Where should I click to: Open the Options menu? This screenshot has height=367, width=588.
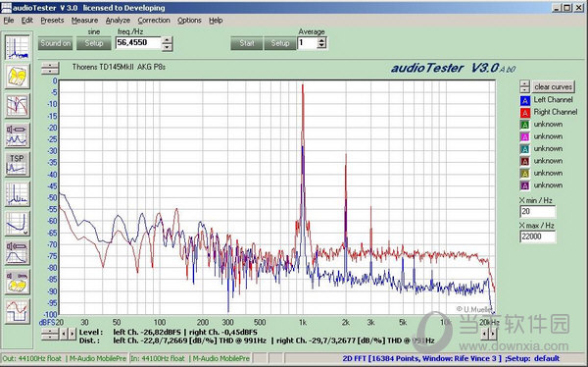point(189,21)
